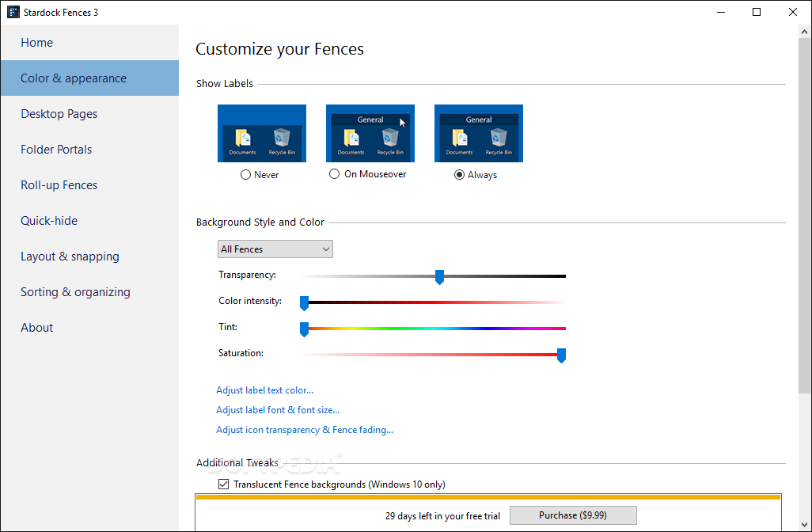Click the On Mouseover preview thumbnail

(370, 133)
